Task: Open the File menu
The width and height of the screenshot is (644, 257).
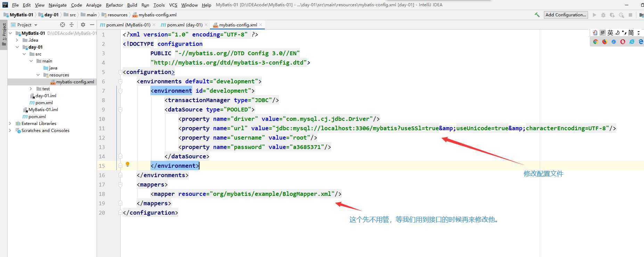Action: [x=15, y=5]
